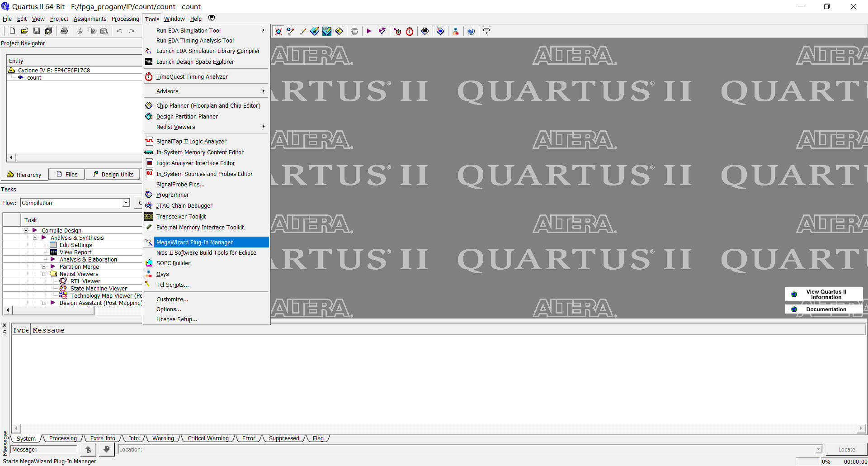Switch to the Design Units tab
The image size is (868, 466).
(113, 175)
